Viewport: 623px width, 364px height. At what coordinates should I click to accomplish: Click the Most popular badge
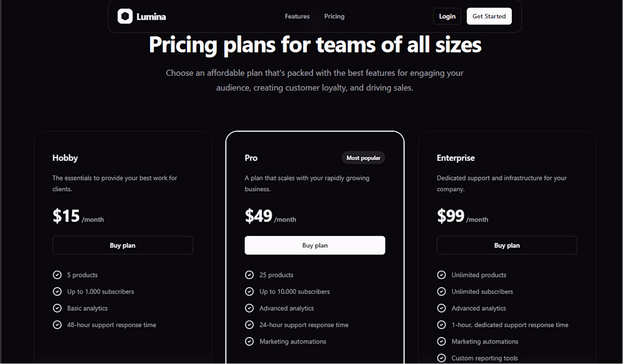[363, 157]
